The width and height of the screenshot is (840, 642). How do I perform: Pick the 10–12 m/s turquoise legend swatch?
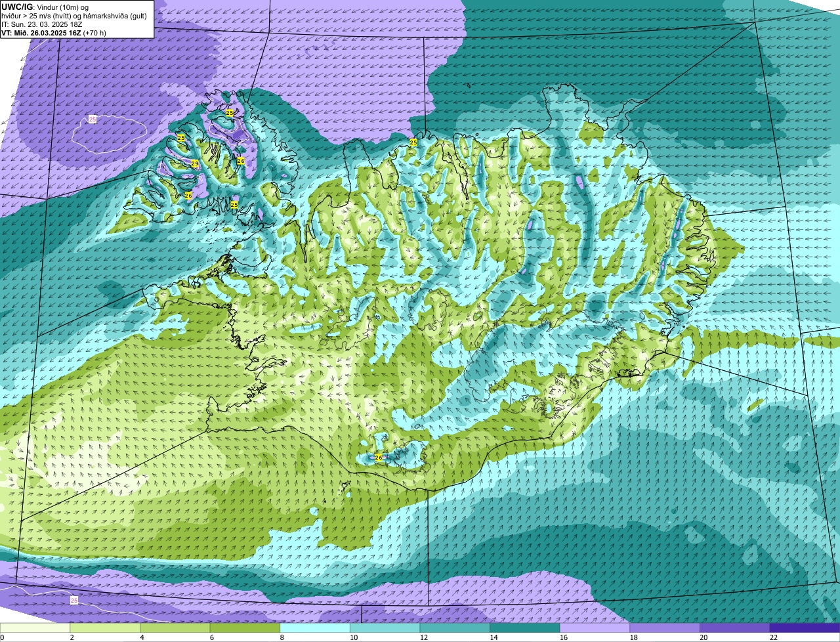click(x=385, y=628)
